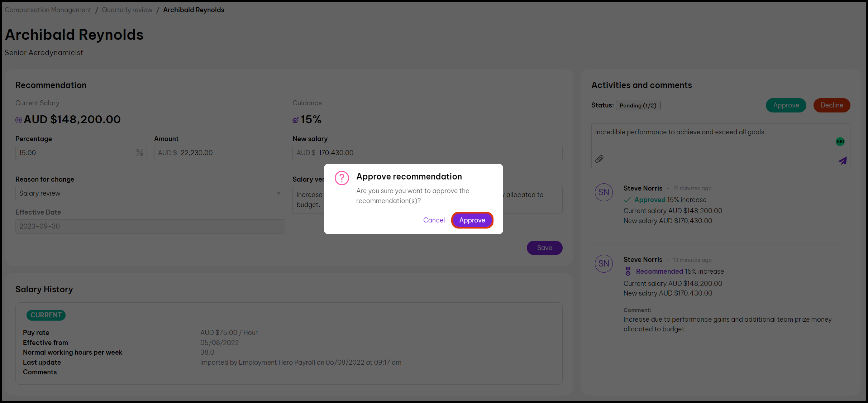Click the send comment paper-plane icon
The width and height of the screenshot is (868, 403).
pyautogui.click(x=843, y=160)
